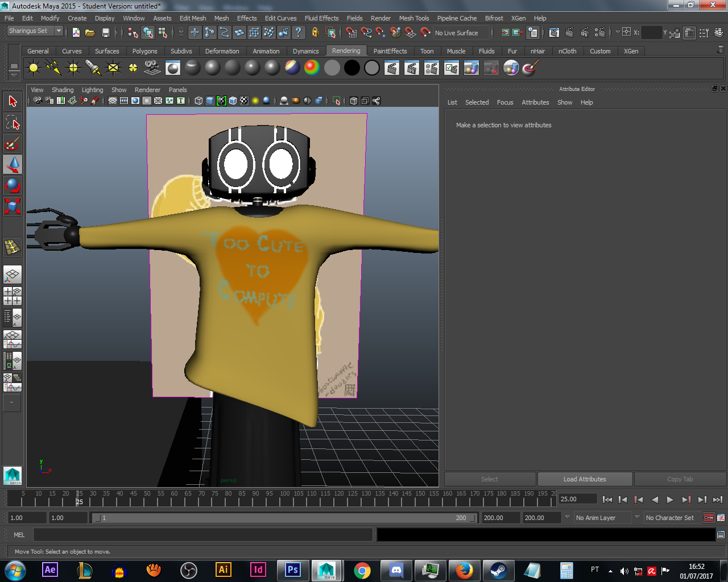Open the Mesh menu

click(x=221, y=18)
